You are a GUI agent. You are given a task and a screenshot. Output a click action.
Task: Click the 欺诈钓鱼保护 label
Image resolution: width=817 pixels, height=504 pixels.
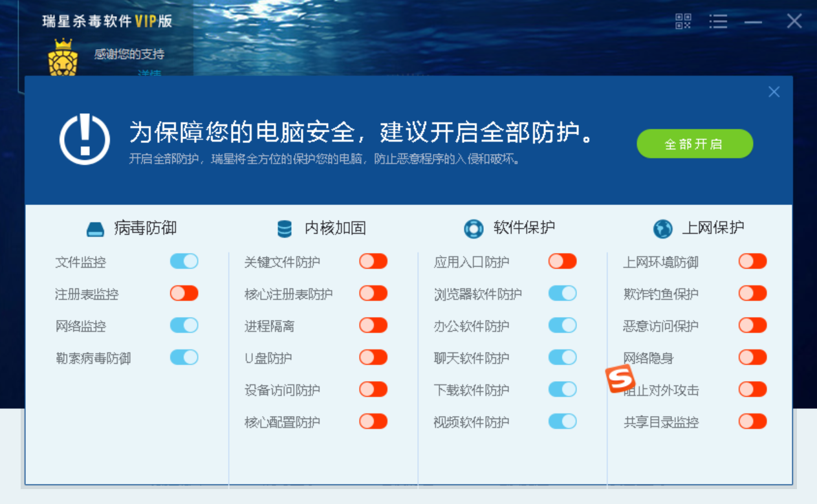tap(661, 294)
